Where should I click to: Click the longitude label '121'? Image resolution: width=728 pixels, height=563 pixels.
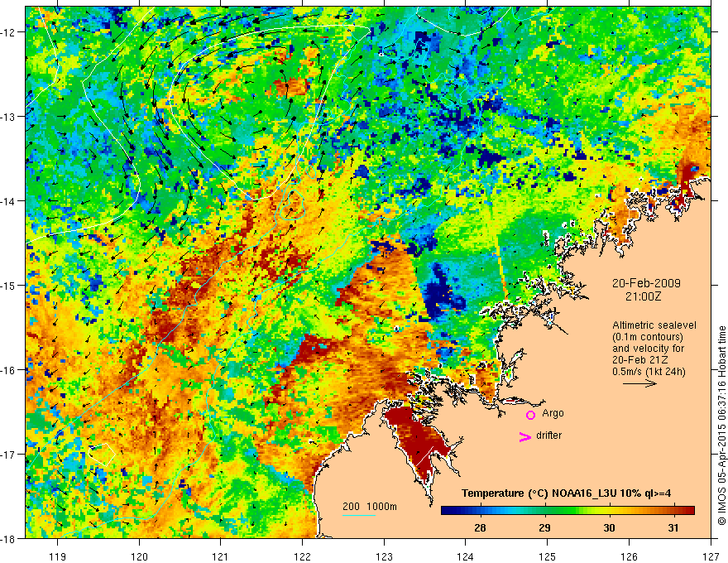221,556
